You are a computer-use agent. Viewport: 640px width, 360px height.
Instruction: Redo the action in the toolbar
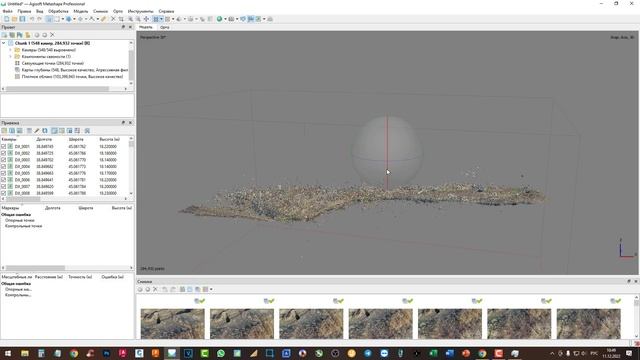pyautogui.click(x=39, y=19)
